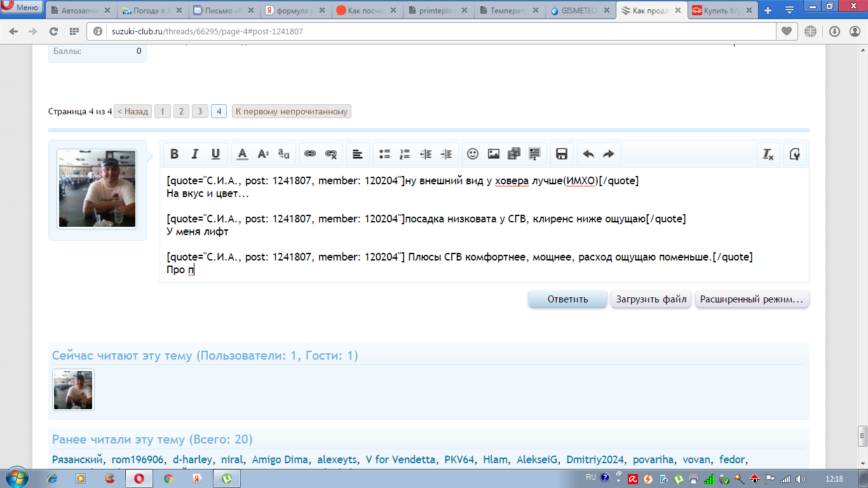This screenshot has width=868, height=488.
Task: Open the font size dropdown
Action: click(x=263, y=154)
